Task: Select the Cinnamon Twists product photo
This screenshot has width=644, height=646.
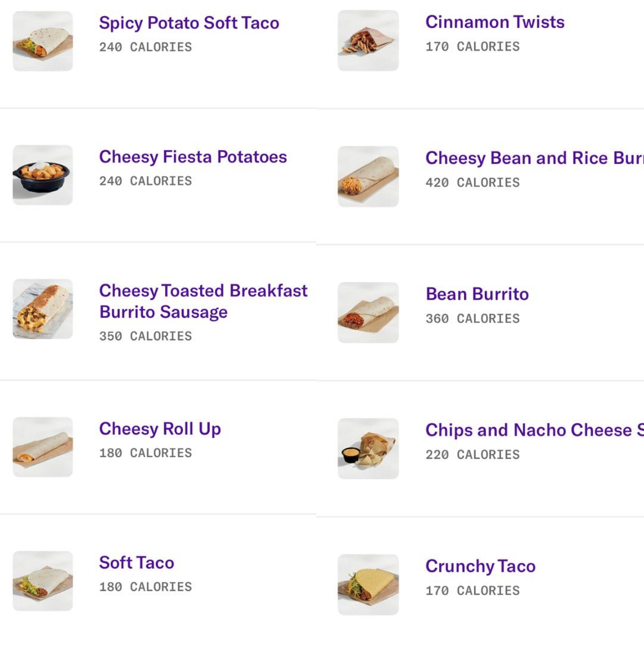Action: [x=368, y=40]
